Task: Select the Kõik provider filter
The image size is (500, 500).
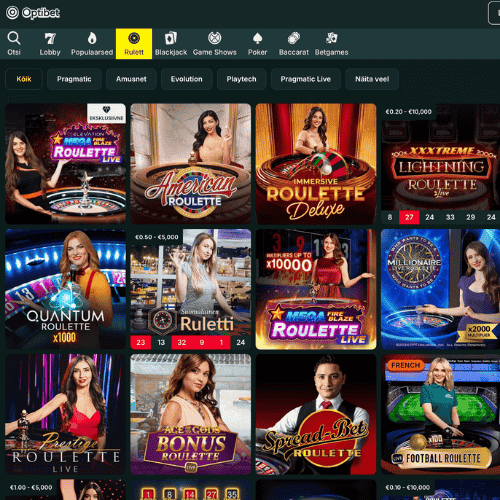Action: (24, 79)
